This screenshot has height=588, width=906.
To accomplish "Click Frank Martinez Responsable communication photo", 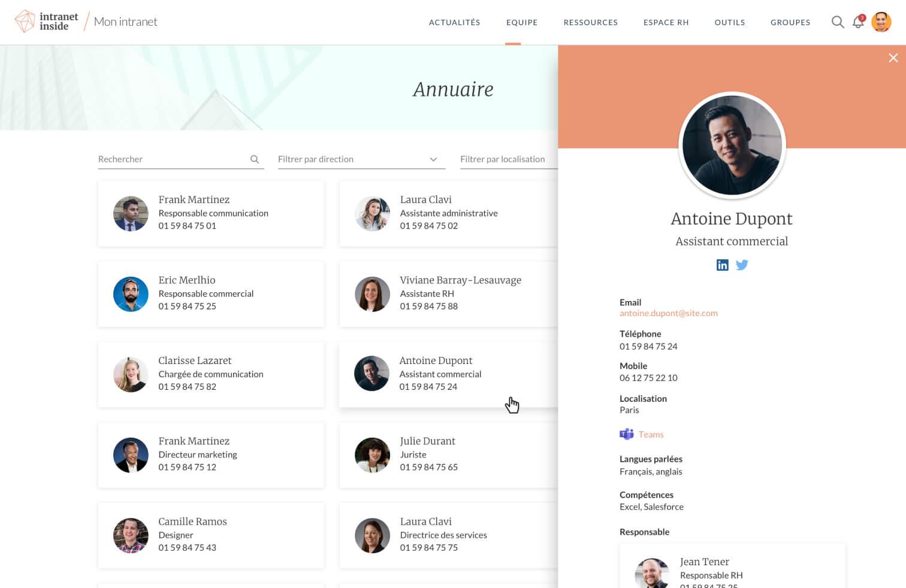I will pyautogui.click(x=131, y=213).
